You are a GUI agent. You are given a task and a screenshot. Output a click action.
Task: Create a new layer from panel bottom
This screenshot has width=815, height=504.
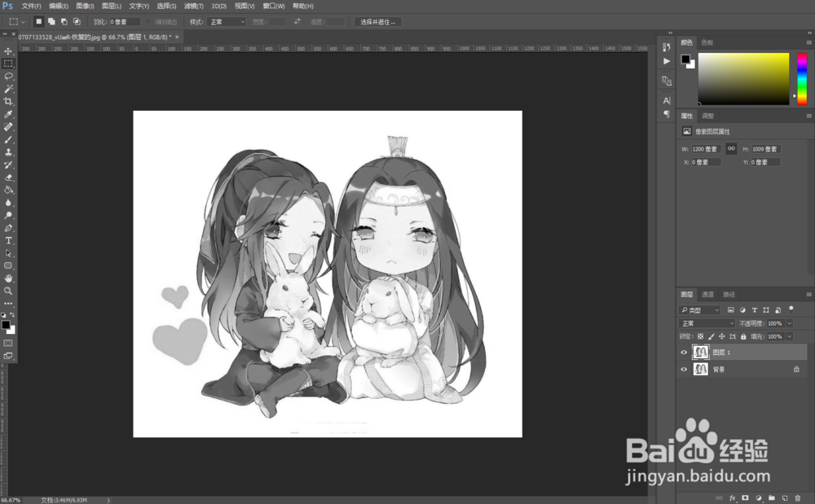click(784, 498)
